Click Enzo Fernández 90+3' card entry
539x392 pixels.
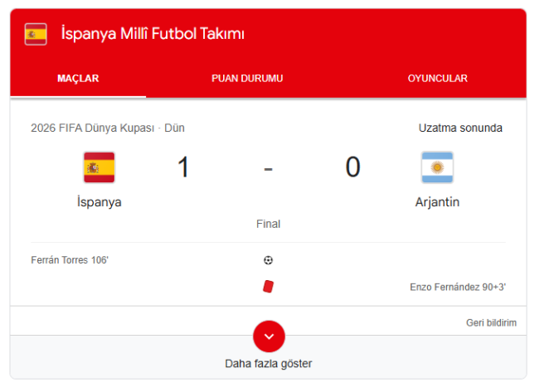tap(458, 287)
